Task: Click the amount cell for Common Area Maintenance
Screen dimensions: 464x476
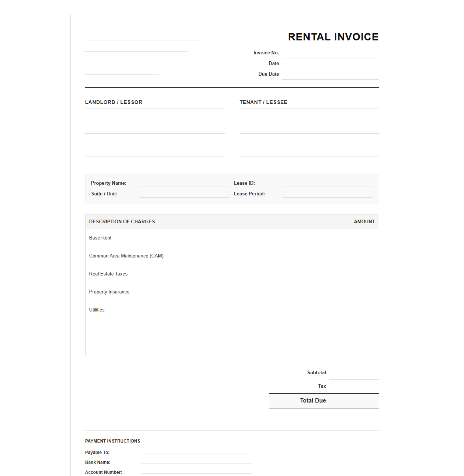Action: click(x=348, y=256)
